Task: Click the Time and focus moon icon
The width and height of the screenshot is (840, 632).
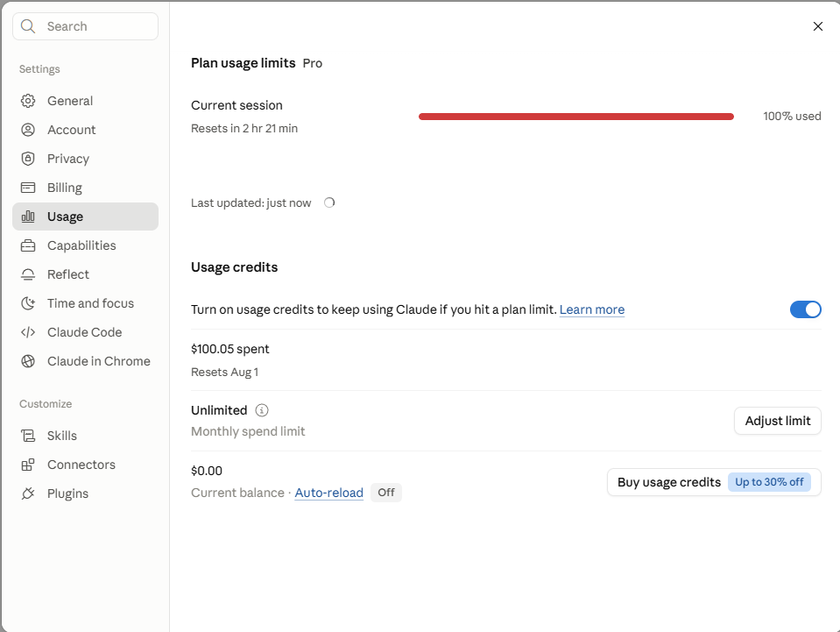Action: 28,303
